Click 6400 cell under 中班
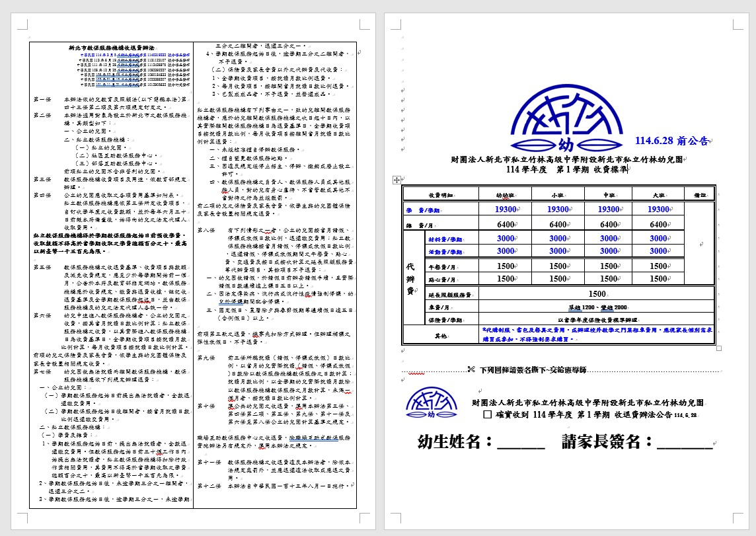756x536 pixels. [x=609, y=224]
